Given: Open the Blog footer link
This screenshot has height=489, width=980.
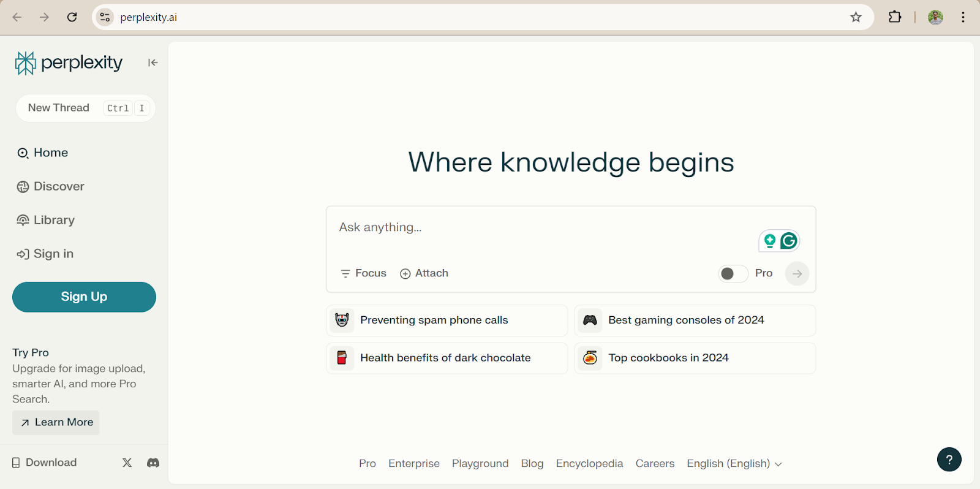Looking at the screenshot, I should coord(532,463).
